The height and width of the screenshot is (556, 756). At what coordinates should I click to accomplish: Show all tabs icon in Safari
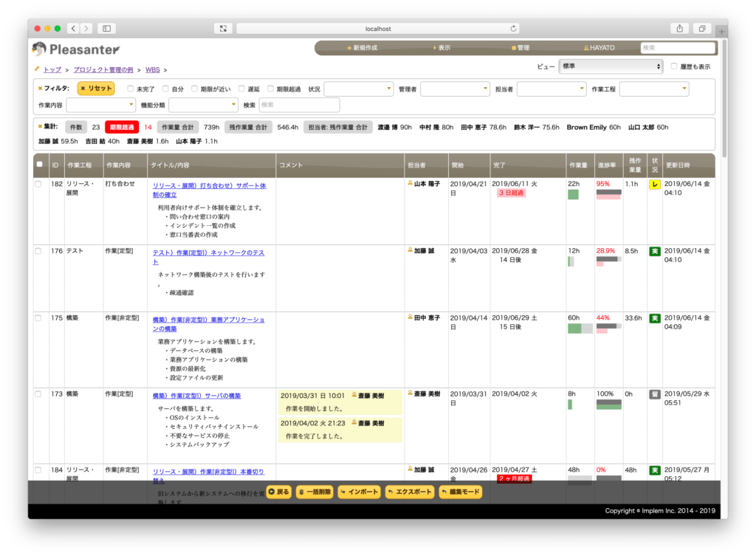702,29
